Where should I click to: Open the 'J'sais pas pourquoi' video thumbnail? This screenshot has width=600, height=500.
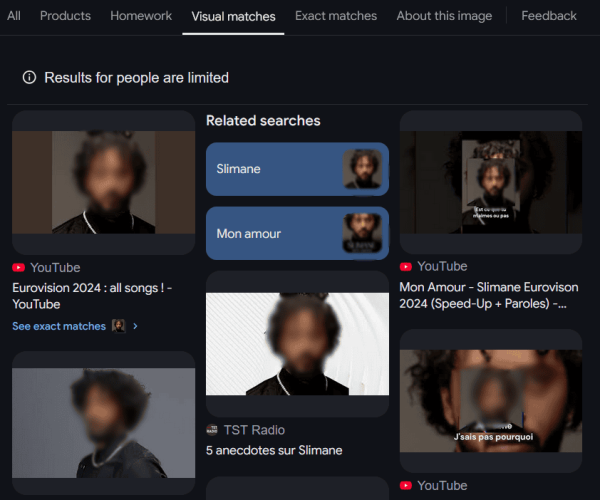(491, 401)
